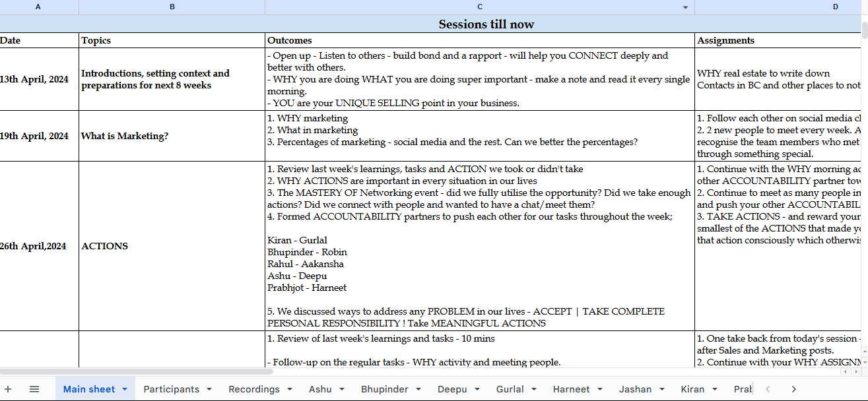Open the Bhupinder sheet tab
Image resolution: width=868 pixels, height=401 pixels.
[x=385, y=389]
